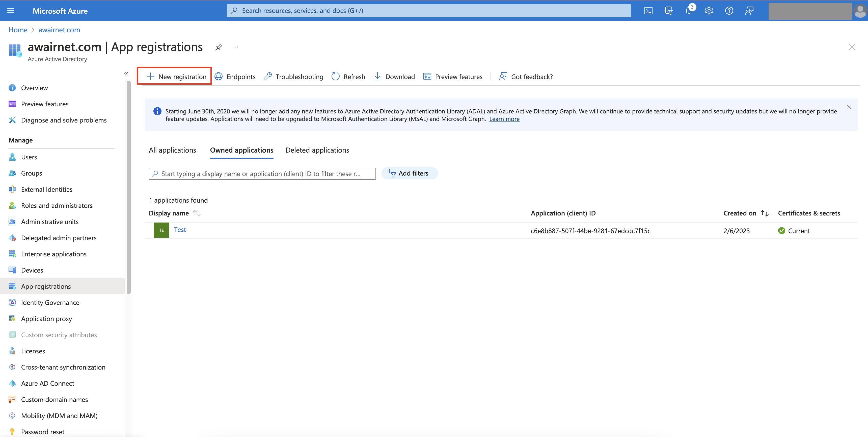Open the help question mark icon
This screenshot has height=437, width=868.
coord(729,11)
